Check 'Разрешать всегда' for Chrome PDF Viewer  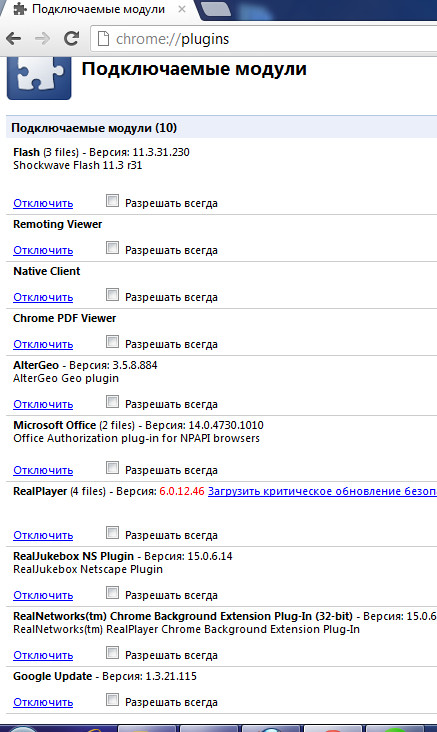click(112, 342)
